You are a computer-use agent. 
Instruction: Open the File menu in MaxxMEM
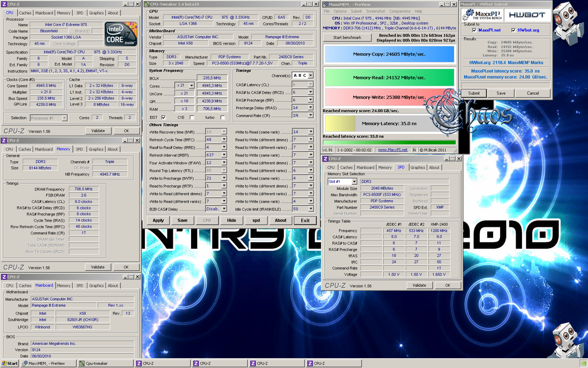coord(327,11)
